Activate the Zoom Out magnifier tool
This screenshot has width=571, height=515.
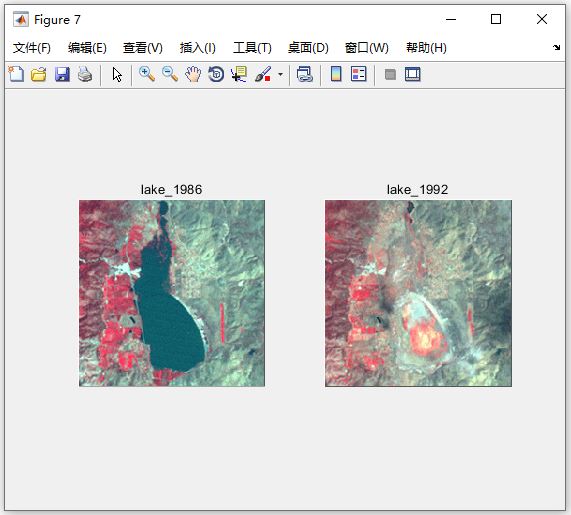pos(170,74)
